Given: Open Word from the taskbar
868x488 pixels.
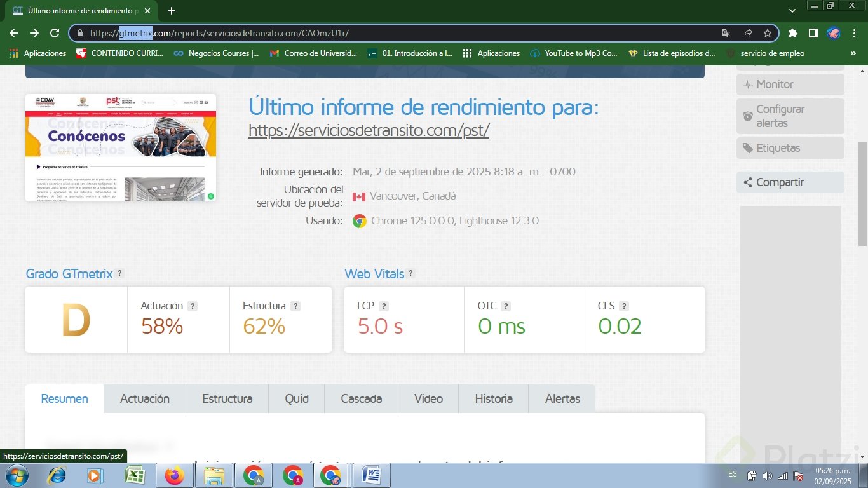Looking at the screenshot, I should coord(370,475).
